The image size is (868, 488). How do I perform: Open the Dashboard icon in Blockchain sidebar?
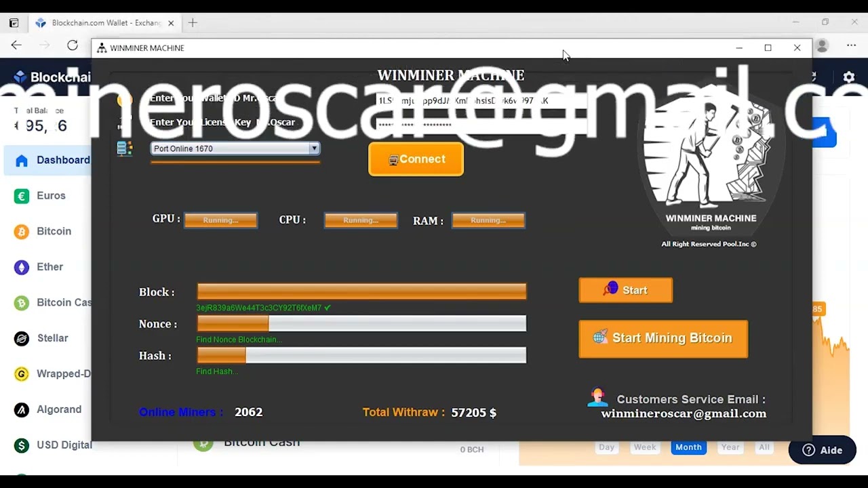pos(22,161)
